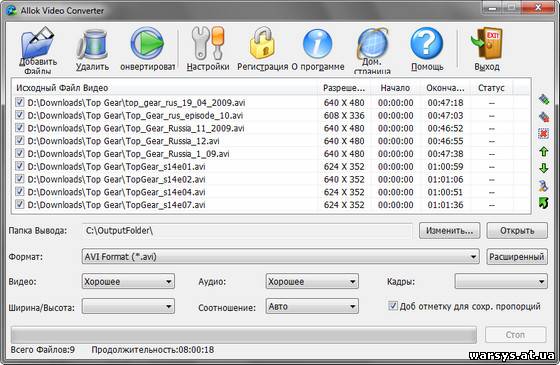560x365 pixels.
Task: Click the 01:00:51 end time cell
Action: coord(445,192)
